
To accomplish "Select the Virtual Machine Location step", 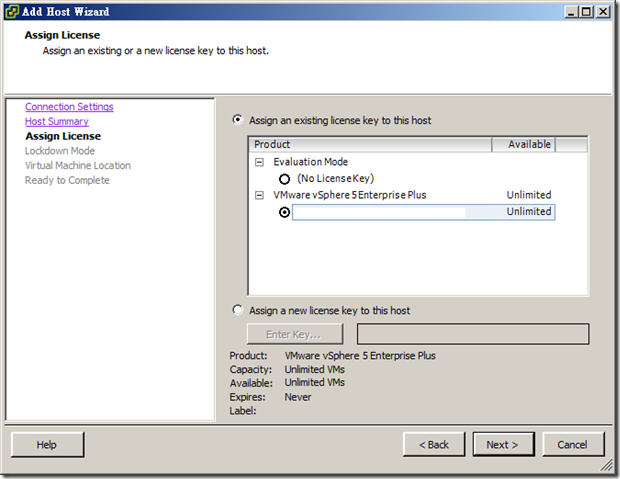I will click(78, 165).
